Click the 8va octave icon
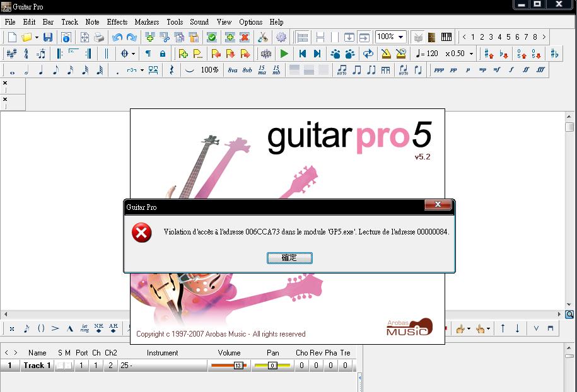Image resolution: width=577 pixels, height=392 pixels. point(233,70)
